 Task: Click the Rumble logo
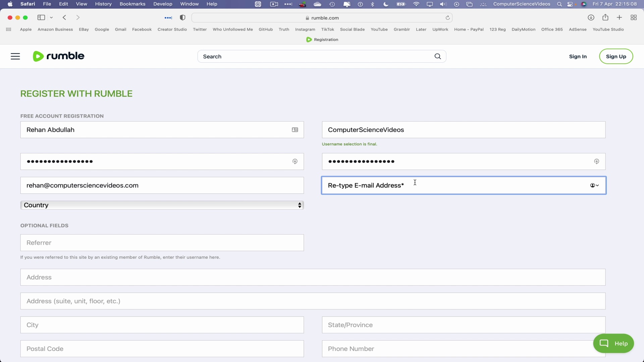point(59,56)
